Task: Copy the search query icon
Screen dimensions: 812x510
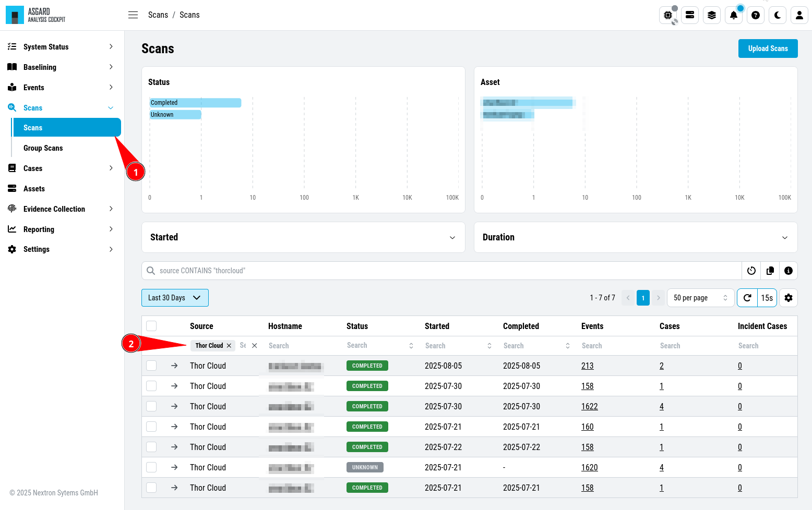Action: pyautogui.click(x=770, y=271)
